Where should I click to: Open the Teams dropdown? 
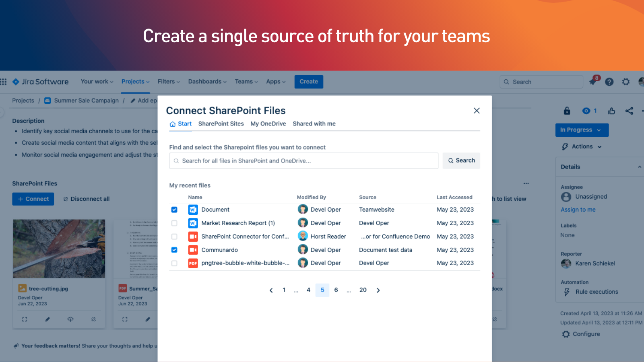246,82
